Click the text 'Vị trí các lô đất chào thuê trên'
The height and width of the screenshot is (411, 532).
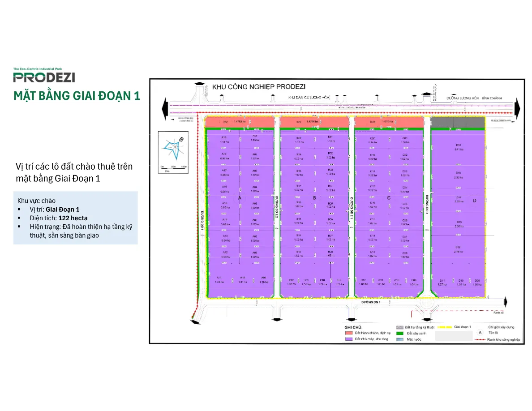(x=74, y=167)
